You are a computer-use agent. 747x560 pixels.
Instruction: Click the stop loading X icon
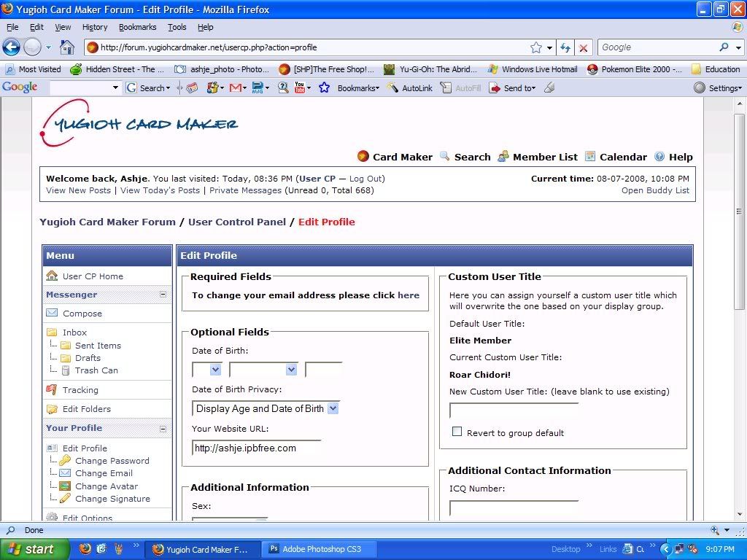tap(583, 47)
